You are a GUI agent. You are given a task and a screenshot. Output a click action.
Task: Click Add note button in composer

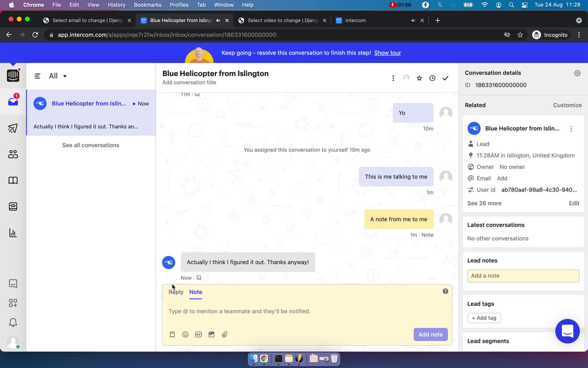[x=430, y=335]
